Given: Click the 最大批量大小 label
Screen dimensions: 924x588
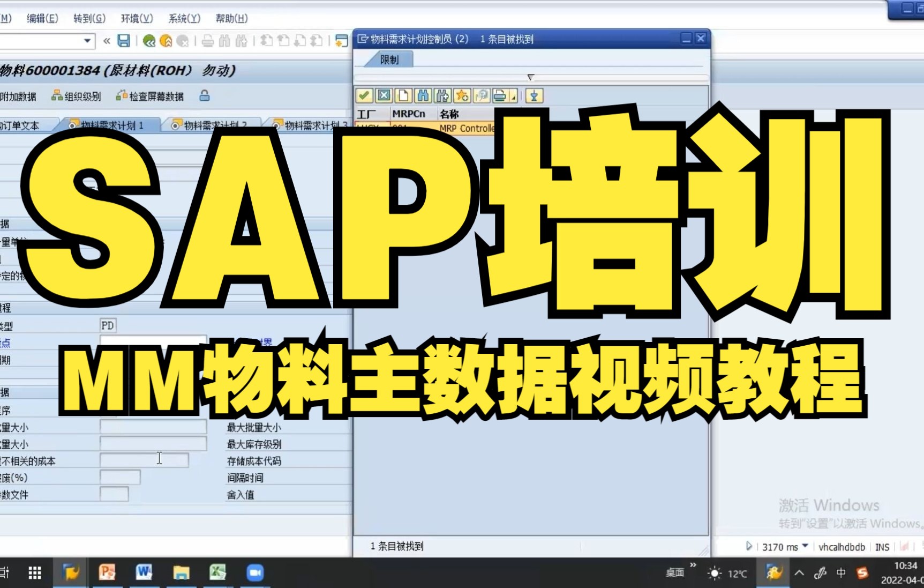Looking at the screenshot, I should click(254, 427).
